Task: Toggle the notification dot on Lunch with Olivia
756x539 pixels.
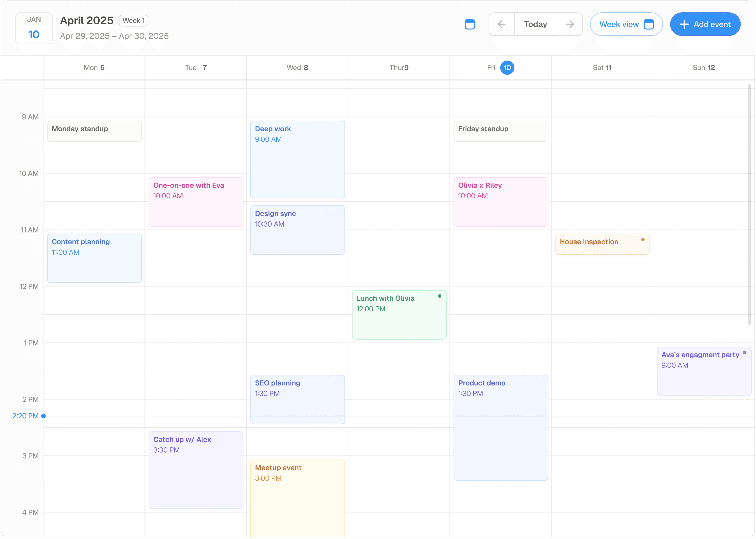Action: click(x=440, y=296)
